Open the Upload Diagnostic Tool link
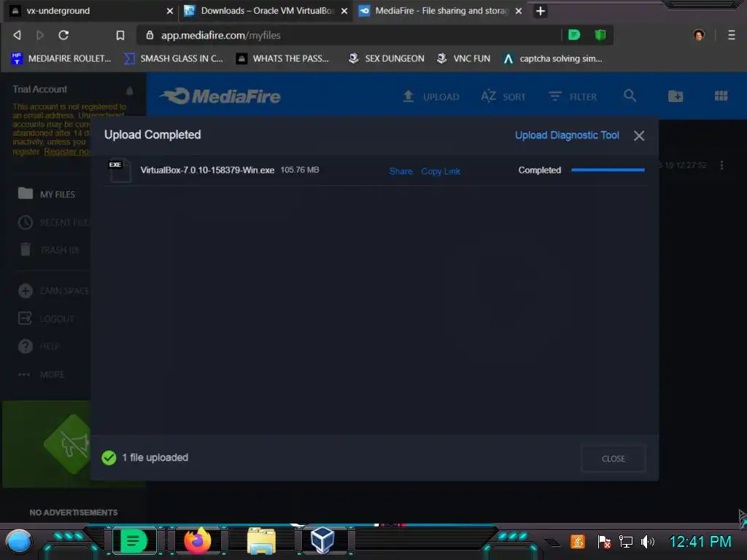The height and width of the screenshot is (560, 747). coord(567,135)
